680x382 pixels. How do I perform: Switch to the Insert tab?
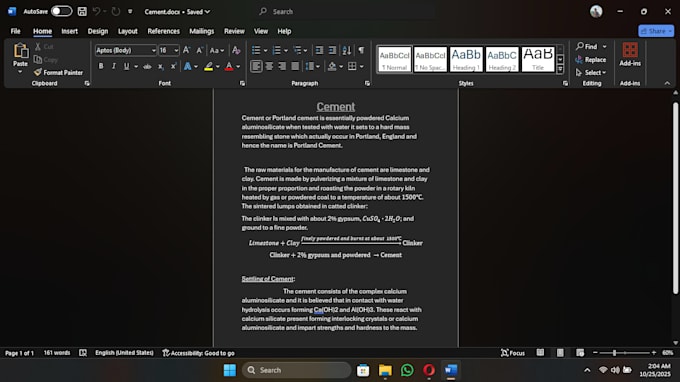tap(69, 31)
